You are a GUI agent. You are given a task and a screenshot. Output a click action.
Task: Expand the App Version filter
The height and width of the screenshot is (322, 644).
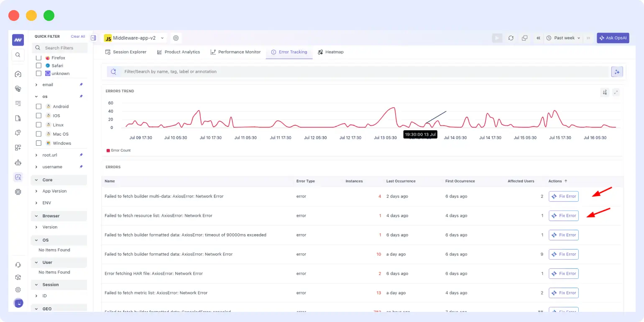(x=36, y=191)
